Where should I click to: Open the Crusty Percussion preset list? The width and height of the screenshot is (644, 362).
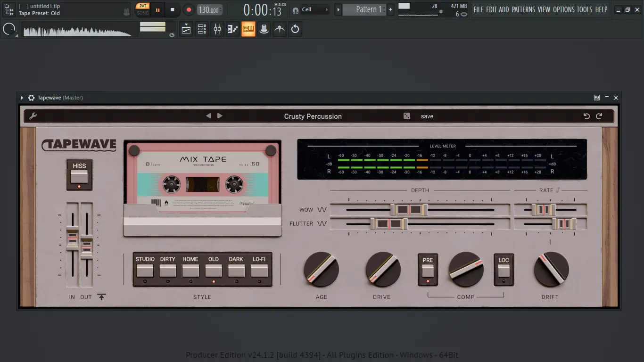313,116
